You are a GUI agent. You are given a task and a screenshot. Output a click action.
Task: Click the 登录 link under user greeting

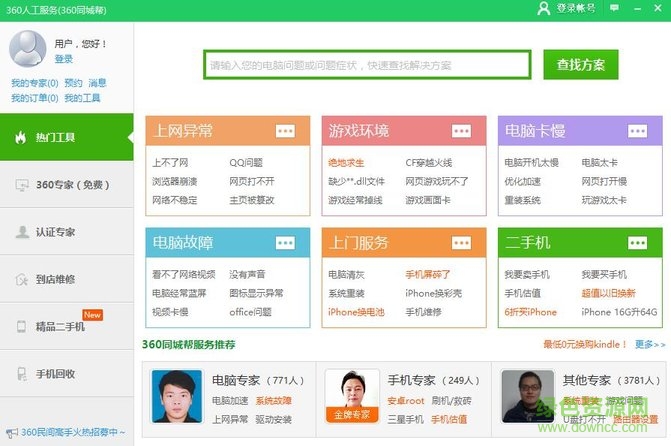coord(64,59)
